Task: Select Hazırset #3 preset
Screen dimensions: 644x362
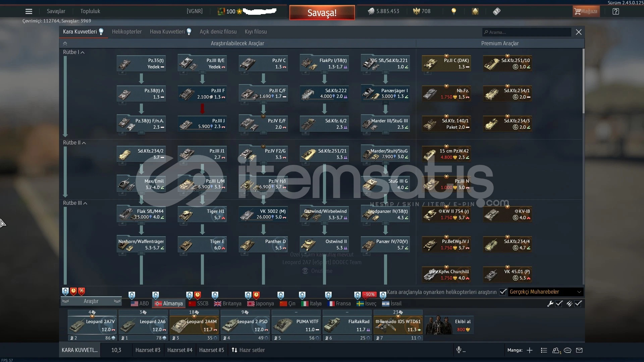Action: click(148, 350)
